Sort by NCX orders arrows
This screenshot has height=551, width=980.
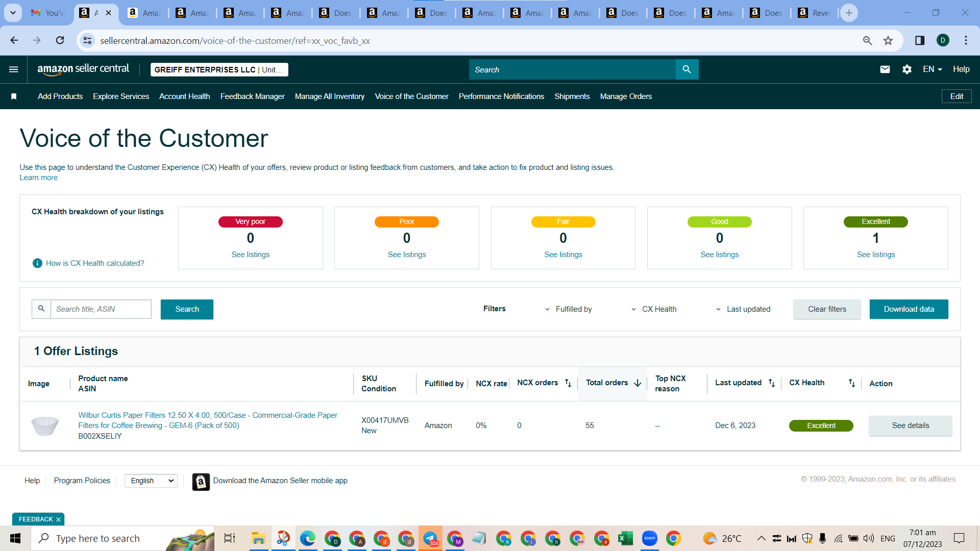point(568,383)
